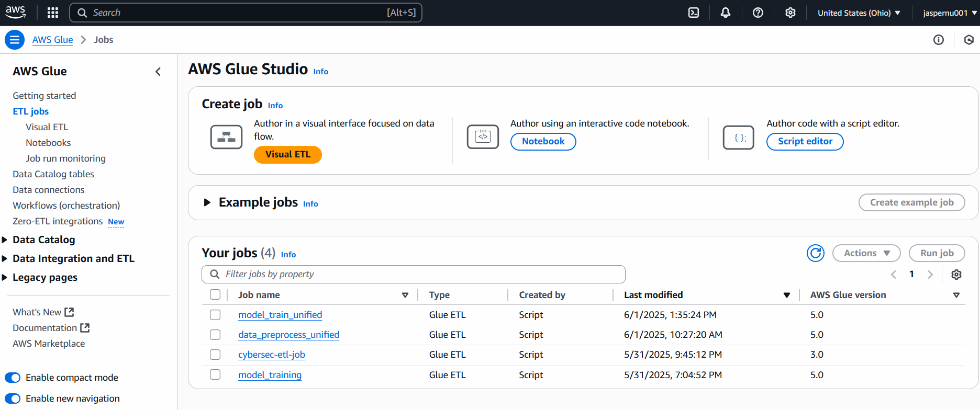Click the hexagon security icon at top right
This screenshot has width=980, height=410.
pyautogui.click(x=969, y=40)
